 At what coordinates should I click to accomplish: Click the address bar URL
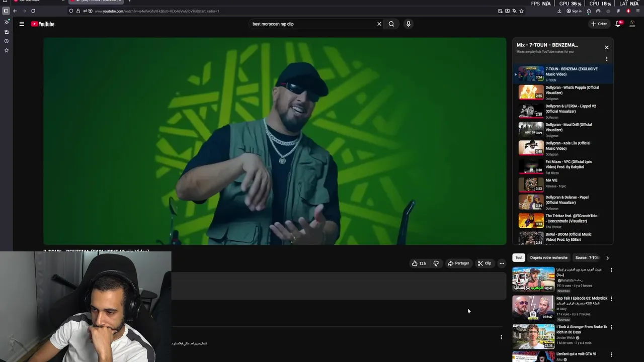(x=156, y=11)
